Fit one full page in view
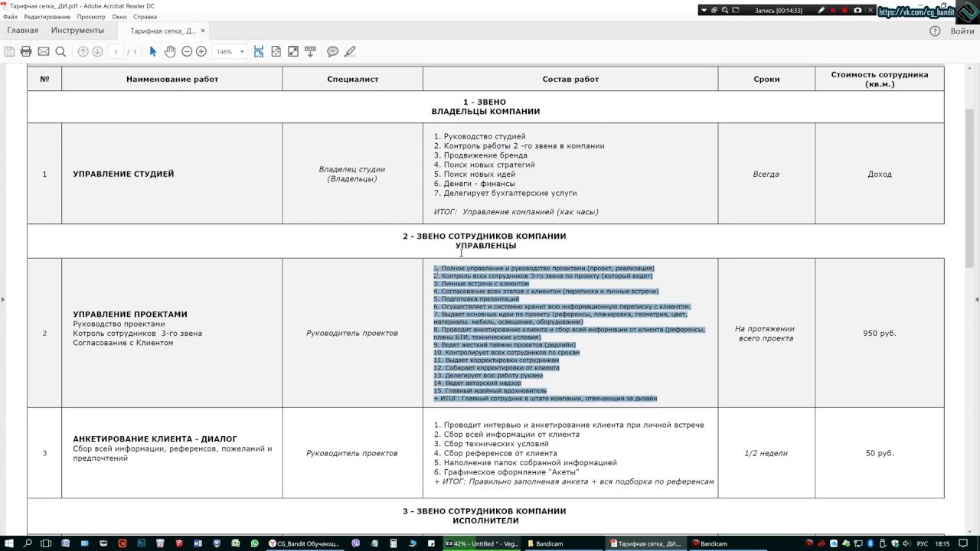This screenshot has height=551, width=980. 276,51
